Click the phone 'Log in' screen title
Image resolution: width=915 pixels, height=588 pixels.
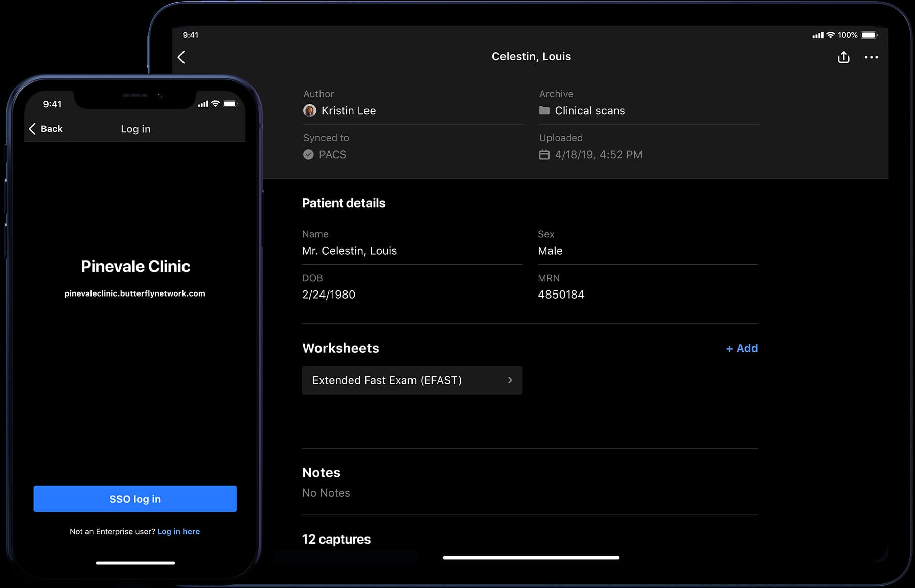[x=135, y=129]
